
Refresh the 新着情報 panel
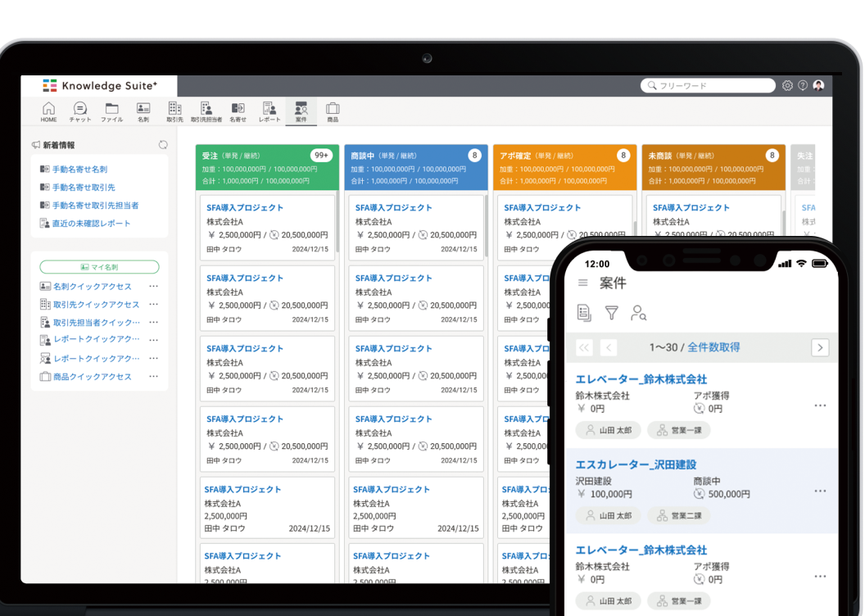[x=163, y=145]
